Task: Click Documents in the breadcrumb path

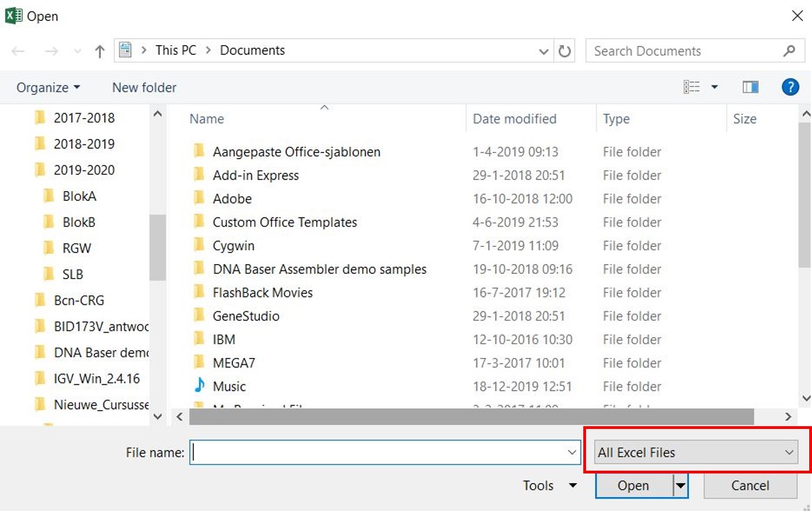Action: (x=252, y=50)
